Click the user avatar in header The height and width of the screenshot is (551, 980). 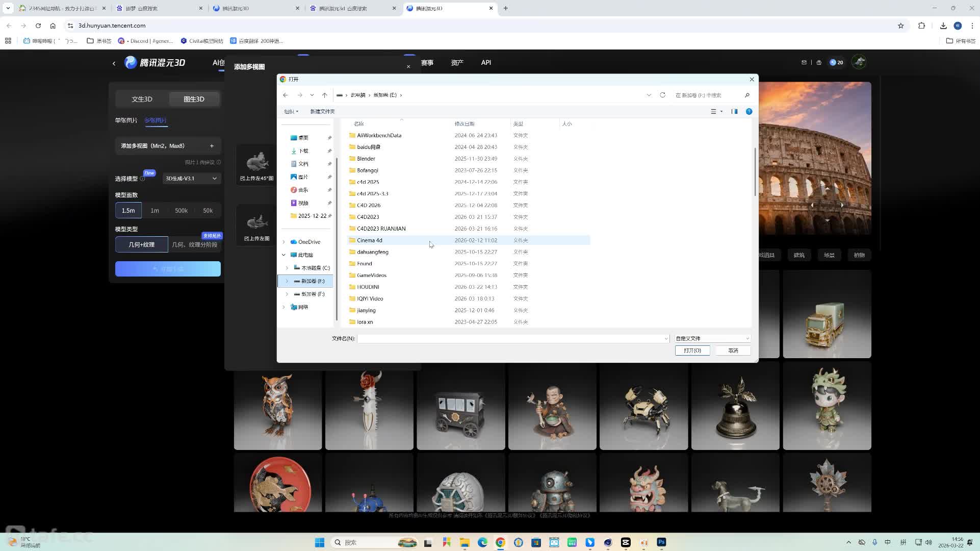pos(859,62)
